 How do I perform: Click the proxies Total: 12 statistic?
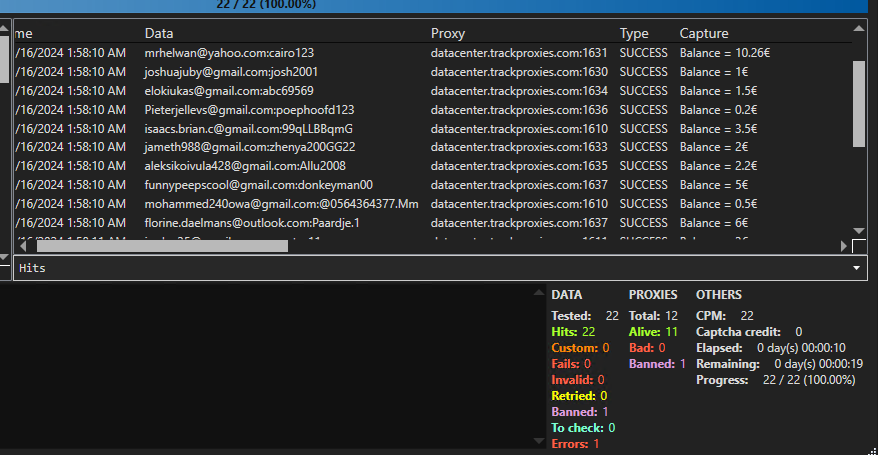coord(653,316)
